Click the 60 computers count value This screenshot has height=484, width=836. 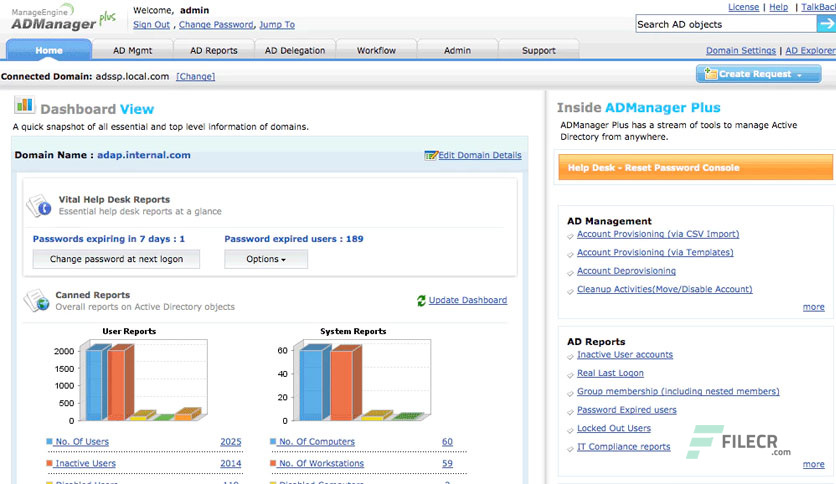pos(447,442)
